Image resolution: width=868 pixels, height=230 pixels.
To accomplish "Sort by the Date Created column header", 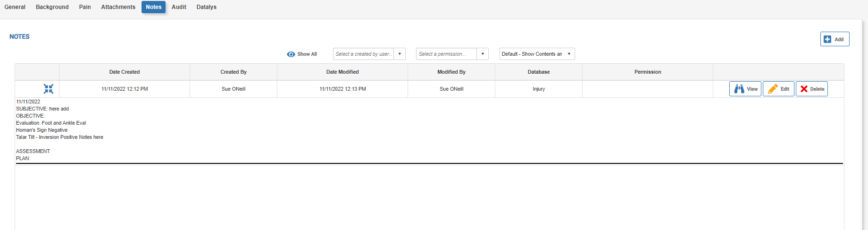I will pyautogui.click(x=125, y=72).
